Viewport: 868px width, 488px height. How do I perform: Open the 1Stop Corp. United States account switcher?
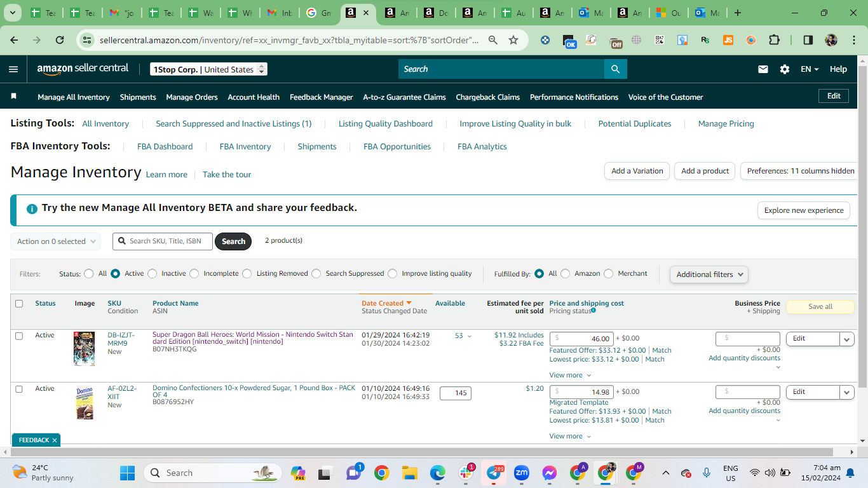point(208,69)
